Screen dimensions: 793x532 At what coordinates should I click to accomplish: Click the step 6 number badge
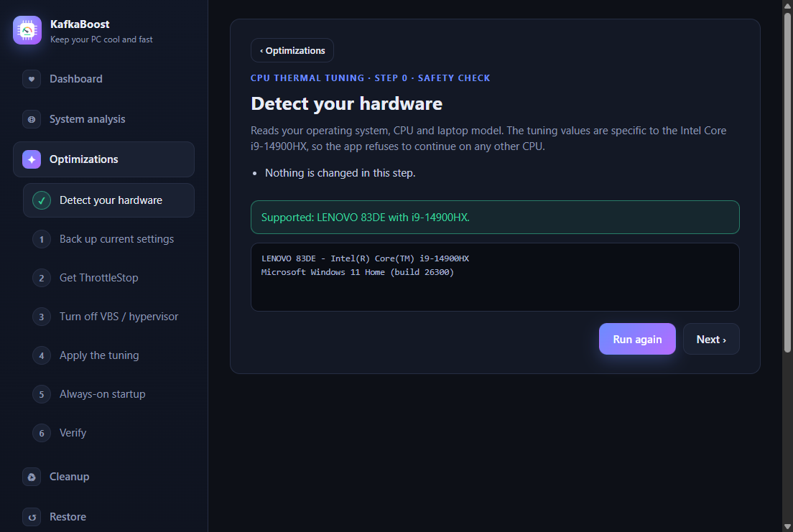pos(42,434)
